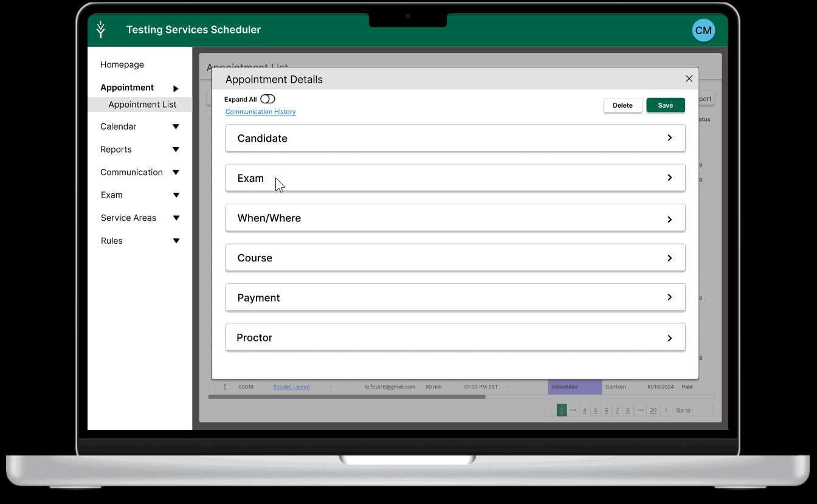Click the previous page arrow

(550, 410)
